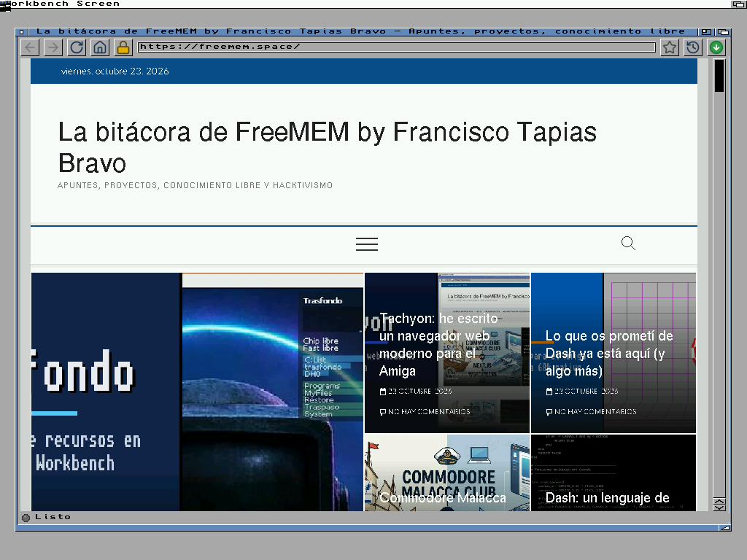This screenshot has height=560, width=747.
Task: Click the browser window title bar
Action: [x=362, y=31]
